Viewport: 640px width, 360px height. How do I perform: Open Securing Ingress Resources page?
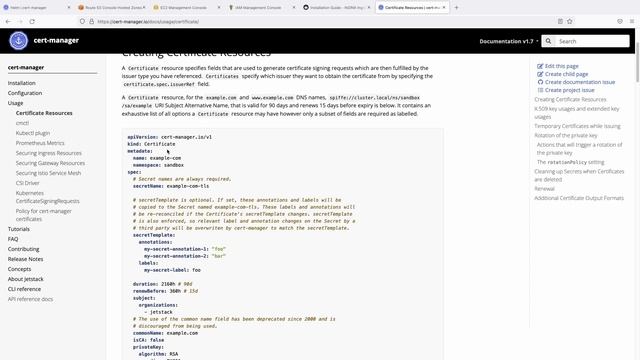click(x=49, y=153)
